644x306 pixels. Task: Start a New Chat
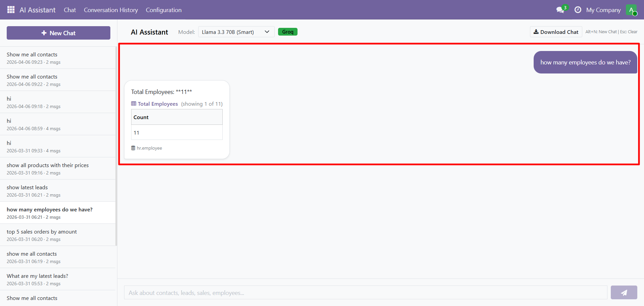coord(58,33)
